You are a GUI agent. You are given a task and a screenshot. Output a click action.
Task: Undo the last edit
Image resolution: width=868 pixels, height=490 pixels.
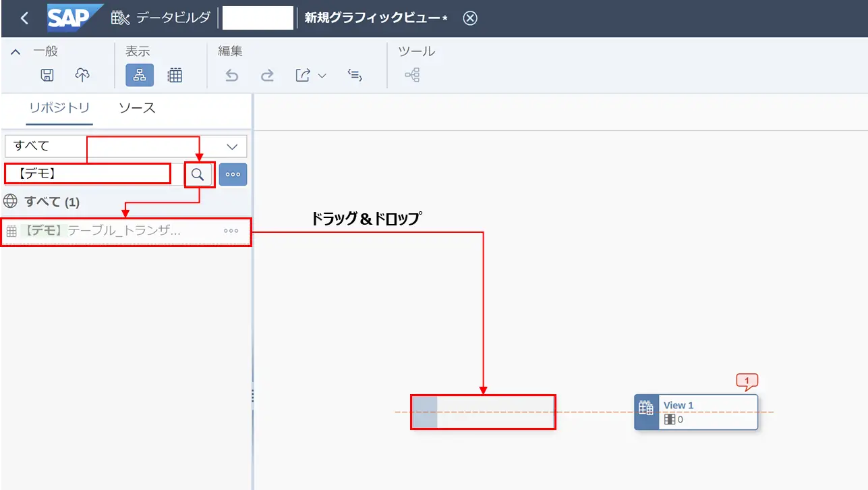pos(232,76)
